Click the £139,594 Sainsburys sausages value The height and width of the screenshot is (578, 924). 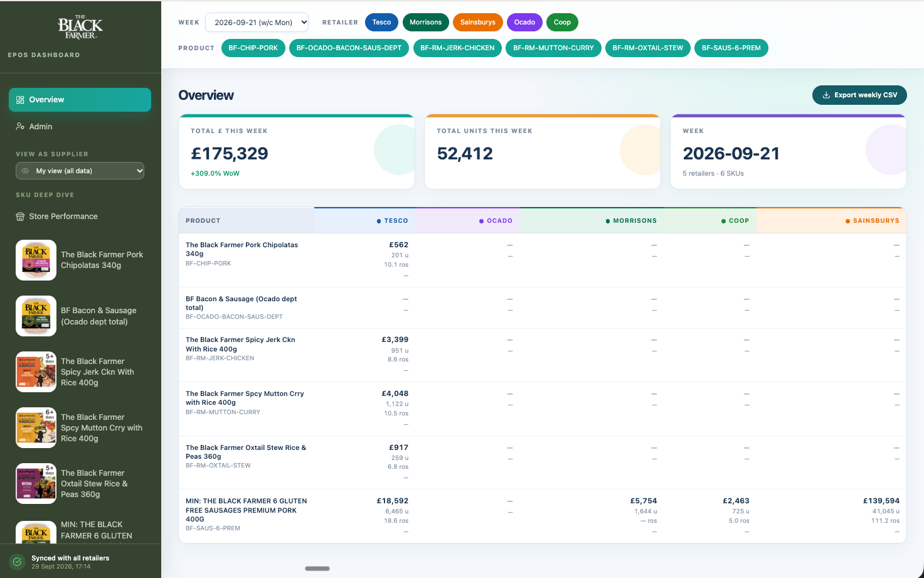[x=881, y=501]
